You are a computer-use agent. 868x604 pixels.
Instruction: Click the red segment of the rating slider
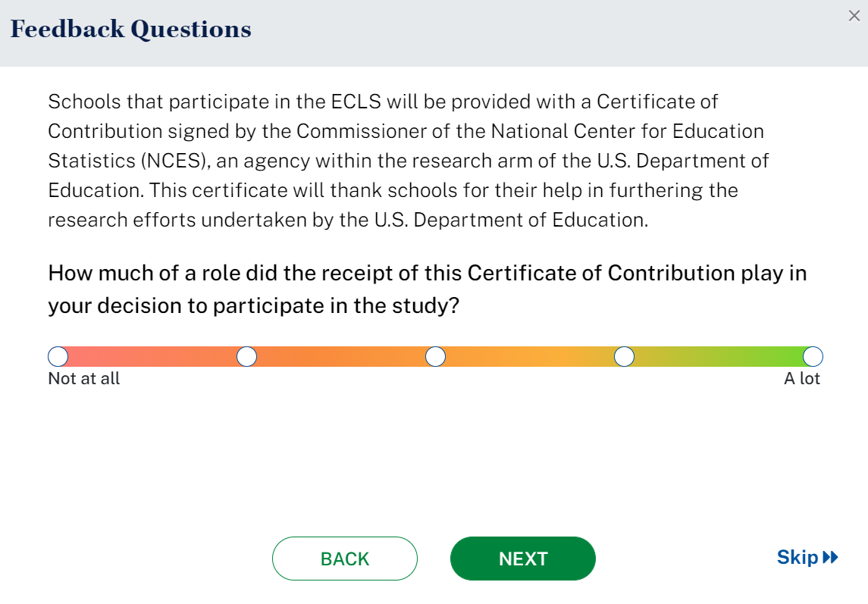pyautogui.click(x=152, y=356)
